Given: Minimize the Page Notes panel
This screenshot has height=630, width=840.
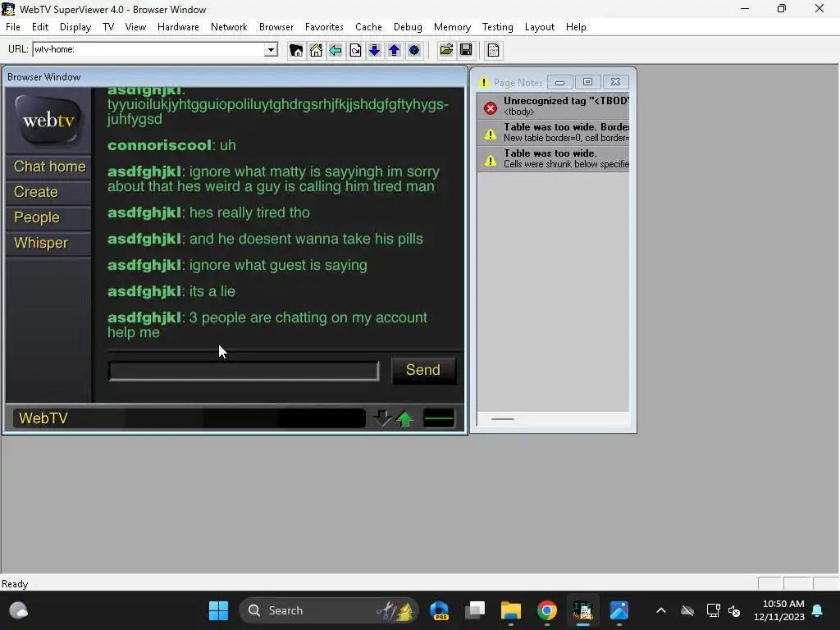Looking at the screenshot, I should (x=559, y=82).
